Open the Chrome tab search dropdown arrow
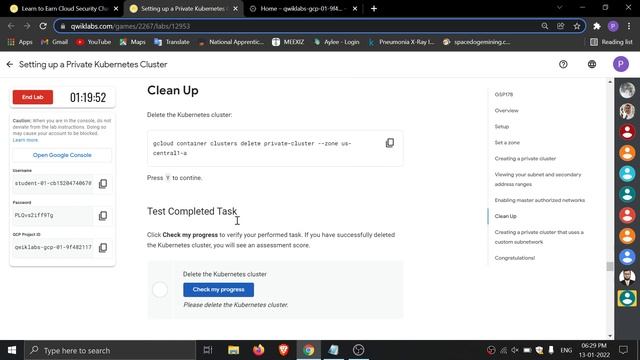640x360 pixels. (560, 8)
